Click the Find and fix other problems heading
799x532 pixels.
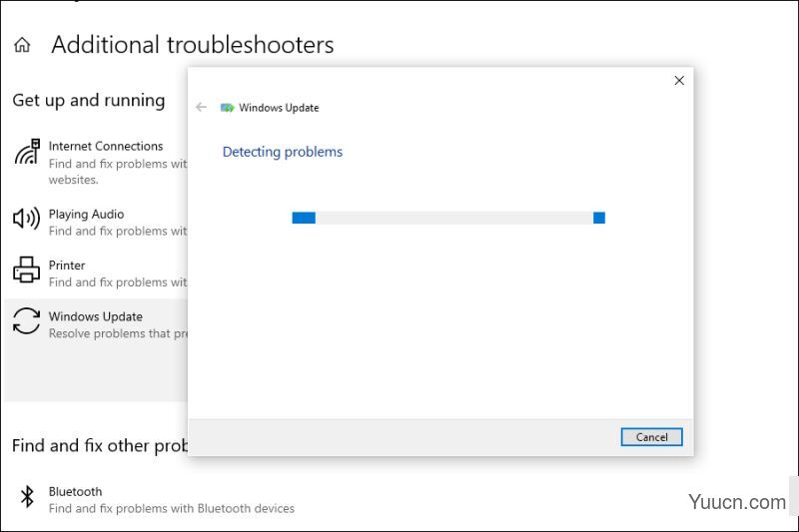[x=99, y=445]
